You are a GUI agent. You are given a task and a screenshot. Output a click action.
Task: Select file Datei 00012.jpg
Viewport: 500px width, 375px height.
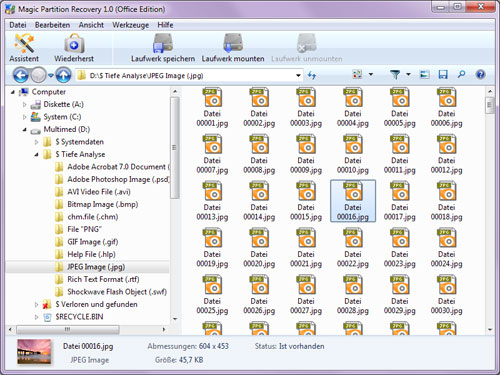[446, 155]
